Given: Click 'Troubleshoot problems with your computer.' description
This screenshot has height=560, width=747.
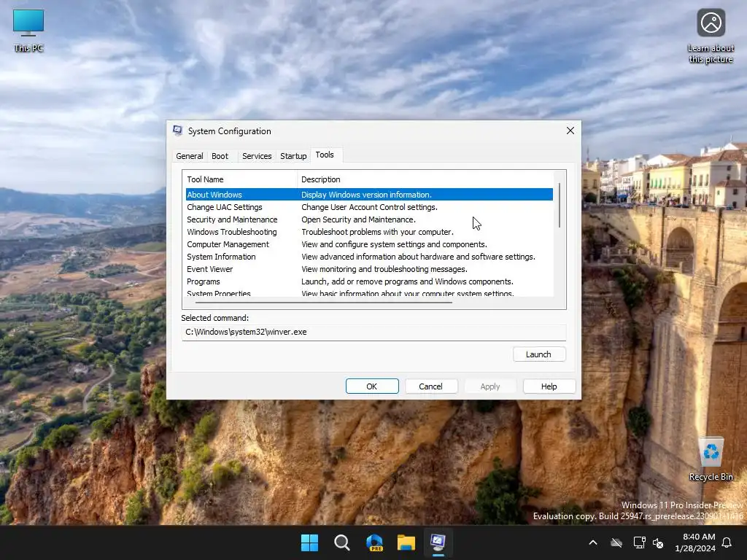Looking at the screenshot, I should tap(377, 232).
